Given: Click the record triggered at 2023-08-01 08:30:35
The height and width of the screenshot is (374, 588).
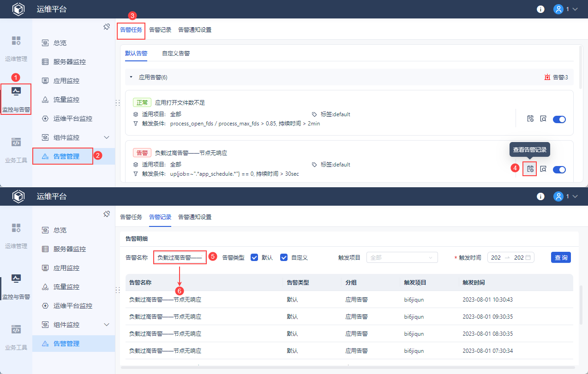Looking at the screenshot, I should pyautogui.click(x=349, y=333).
